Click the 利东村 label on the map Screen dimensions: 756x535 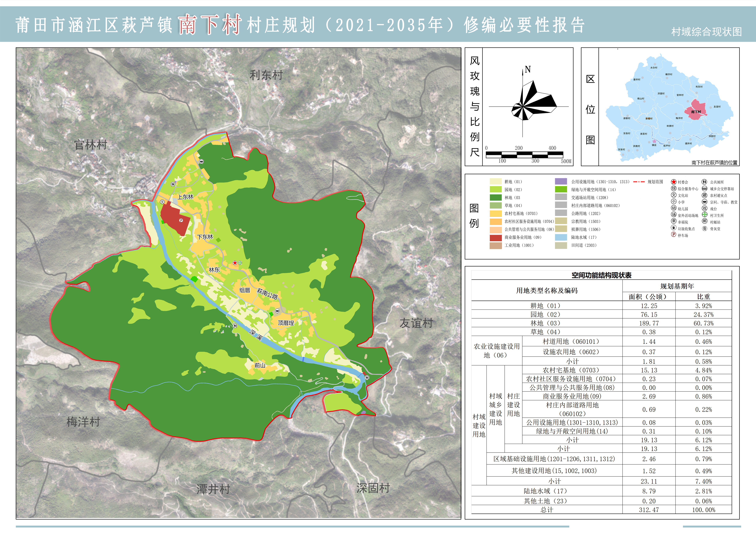click(266, 75)
